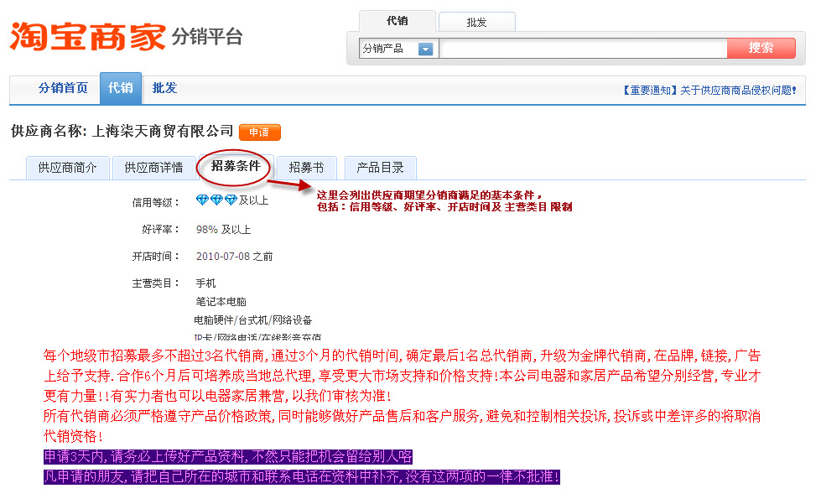This screenshot has width=821, height=504.
Task: Click the 上海柒天商贸有限公司 supplier name
Action: (163, 131)
